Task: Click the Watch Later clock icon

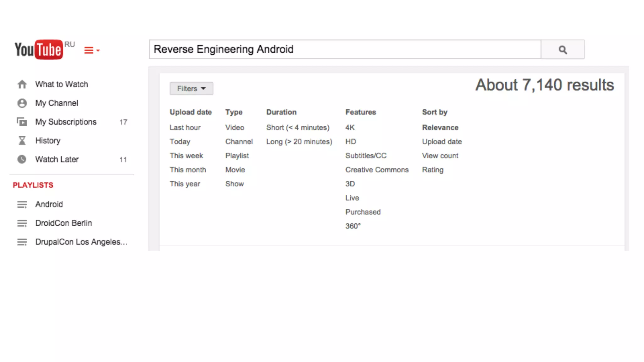Action: tap(22, 159)
